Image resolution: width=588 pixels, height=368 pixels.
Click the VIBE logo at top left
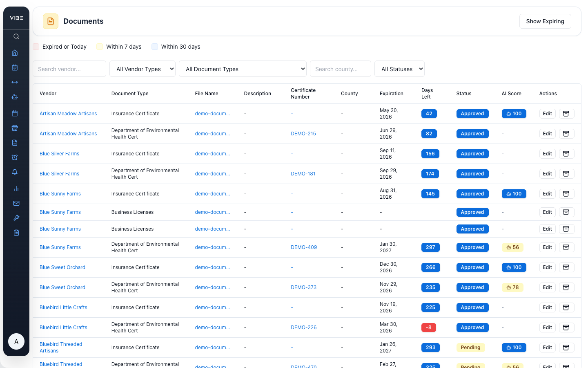coord(16,18)
